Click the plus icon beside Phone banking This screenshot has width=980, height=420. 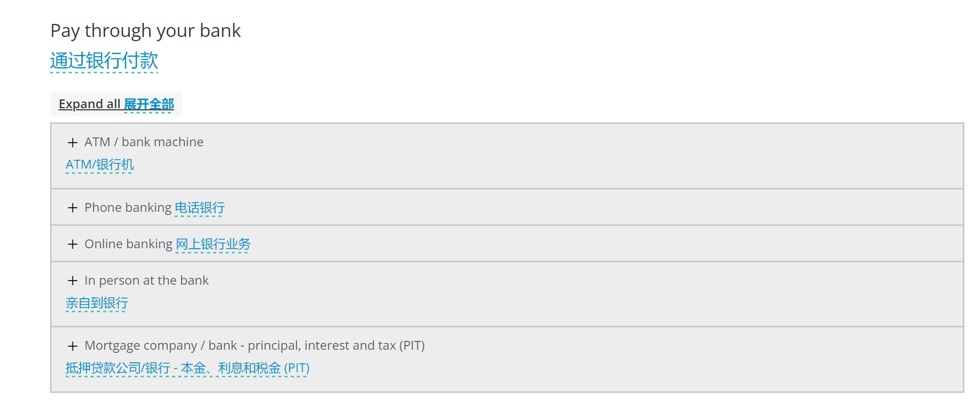click(x=72, y=208)
